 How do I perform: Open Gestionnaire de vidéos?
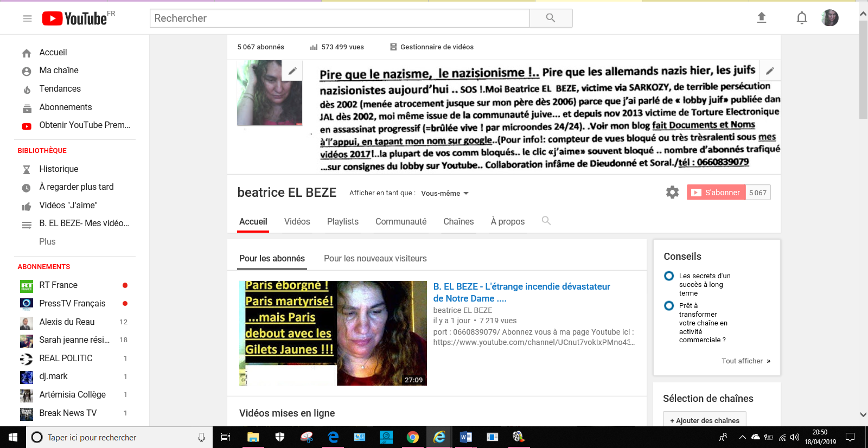(x=432, y=47)
